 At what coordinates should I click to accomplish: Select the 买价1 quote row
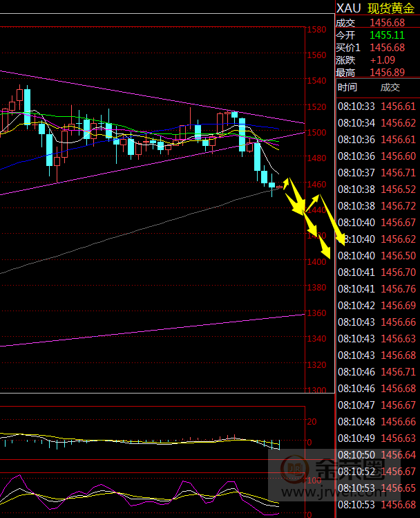tap(376, 48)
